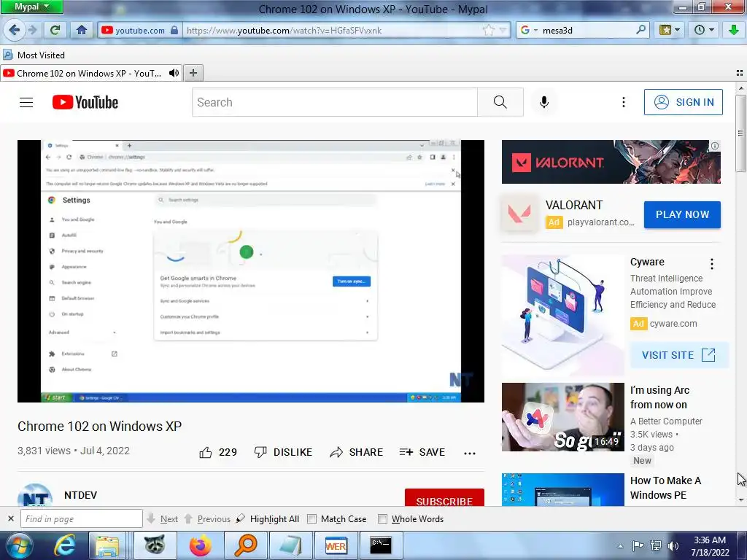Click the mesa3d search box

pos(589,30)
